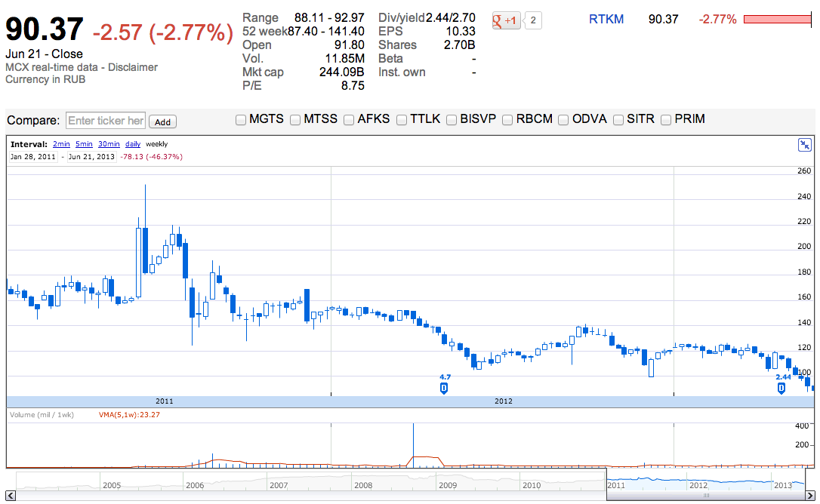Click the timeline range slider handle
Viewport: 820px width, 504px height.
(706, 495)
